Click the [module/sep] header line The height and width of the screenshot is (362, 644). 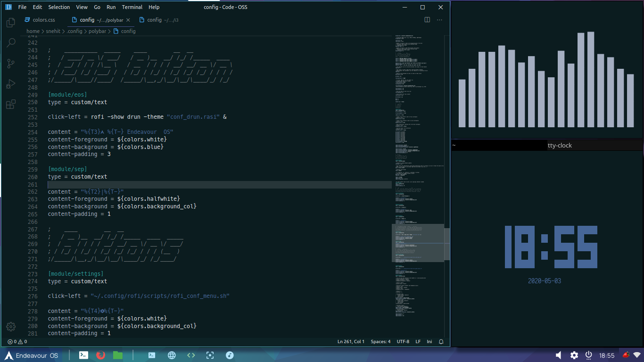pyautogui.click(x=67, y=169)
